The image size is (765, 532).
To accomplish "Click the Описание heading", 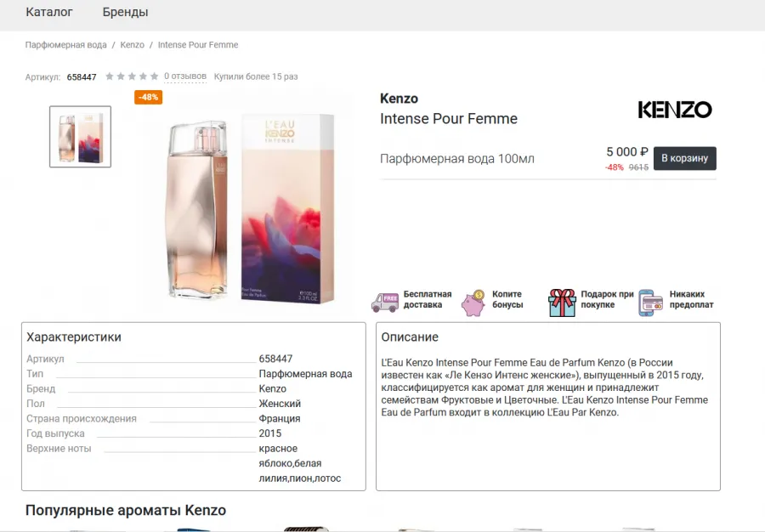I will pos(410,337).
